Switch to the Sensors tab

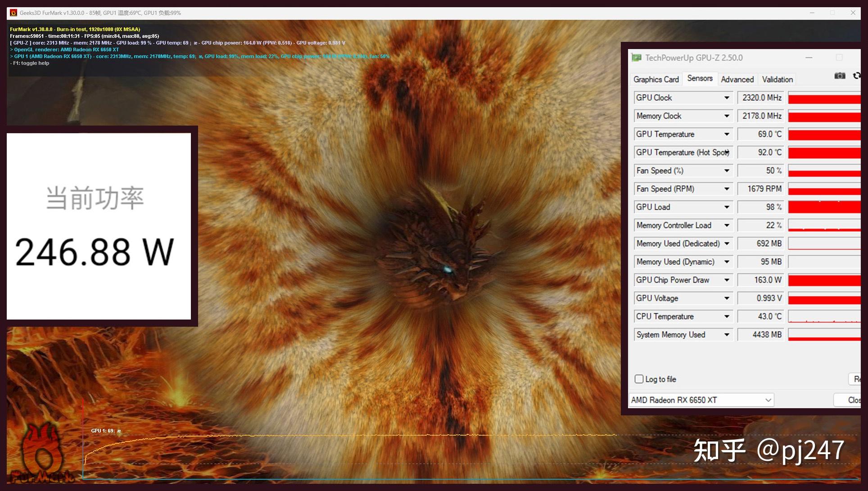[700, 78]
